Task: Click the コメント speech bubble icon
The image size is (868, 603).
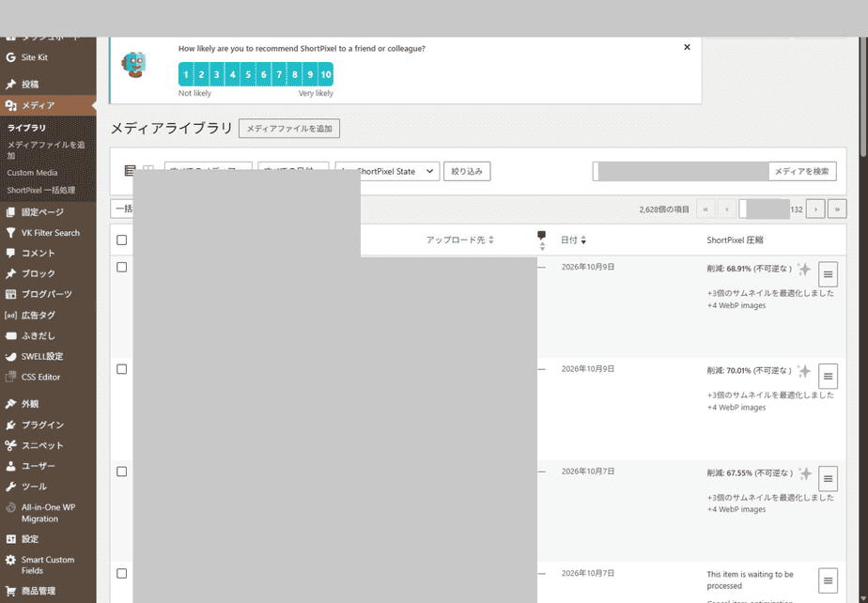Action: [10, 253]
